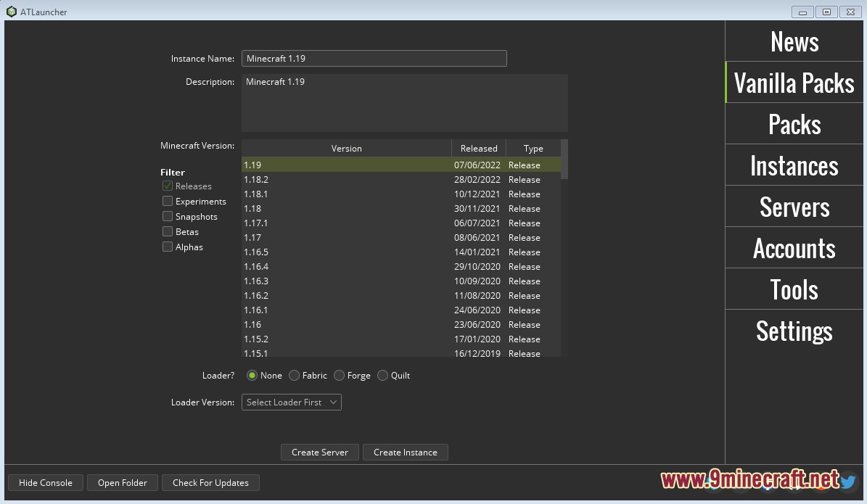The height and width of the screenshot is (504, 867).
Task: Click the ATLauncher logo in the title bar
Action: pos(11,12)
